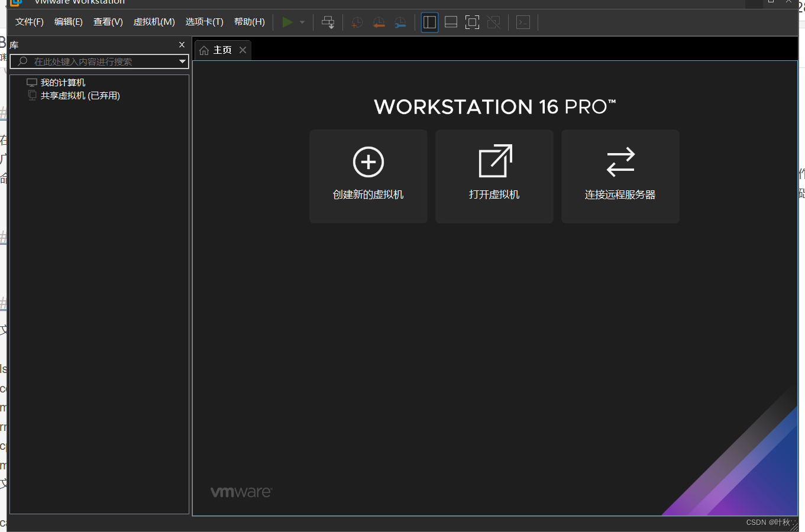Click the plus circle create VM icon
805x532 pixels.
(368, 162)
